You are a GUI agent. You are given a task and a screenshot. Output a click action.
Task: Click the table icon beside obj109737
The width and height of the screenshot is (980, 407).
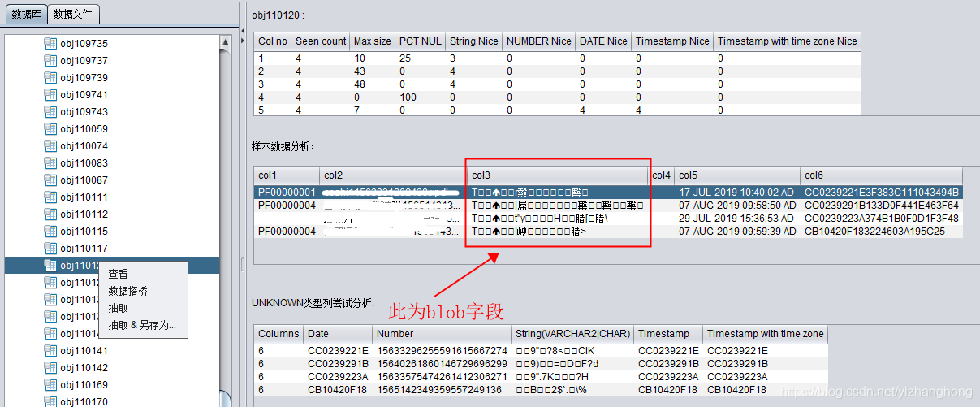[x=50, y=61]
